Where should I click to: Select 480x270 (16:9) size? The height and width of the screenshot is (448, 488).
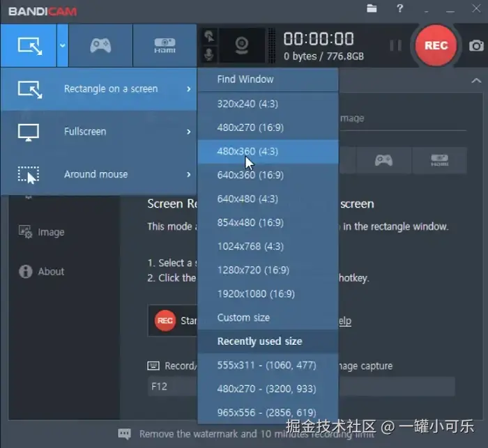(268, 128)
